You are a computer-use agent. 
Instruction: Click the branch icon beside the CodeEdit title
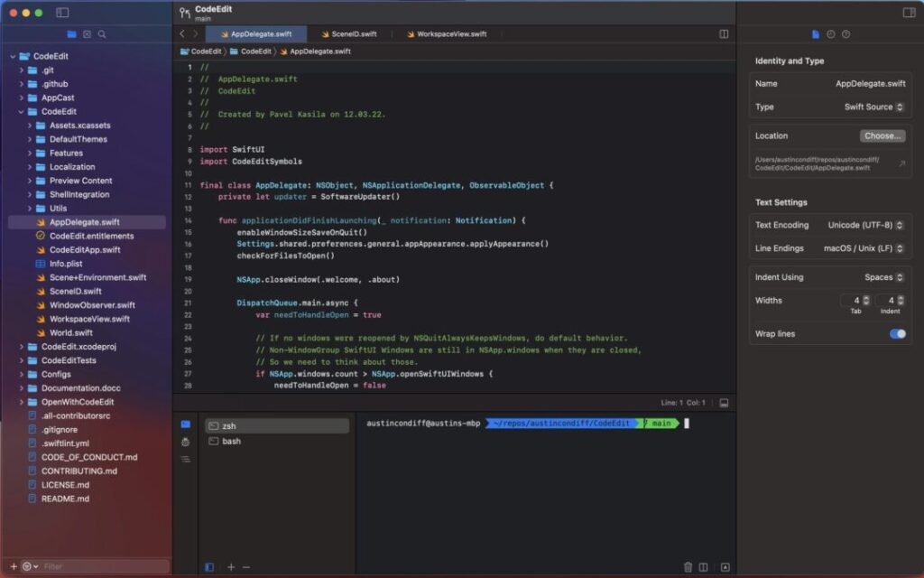[184, 13]
